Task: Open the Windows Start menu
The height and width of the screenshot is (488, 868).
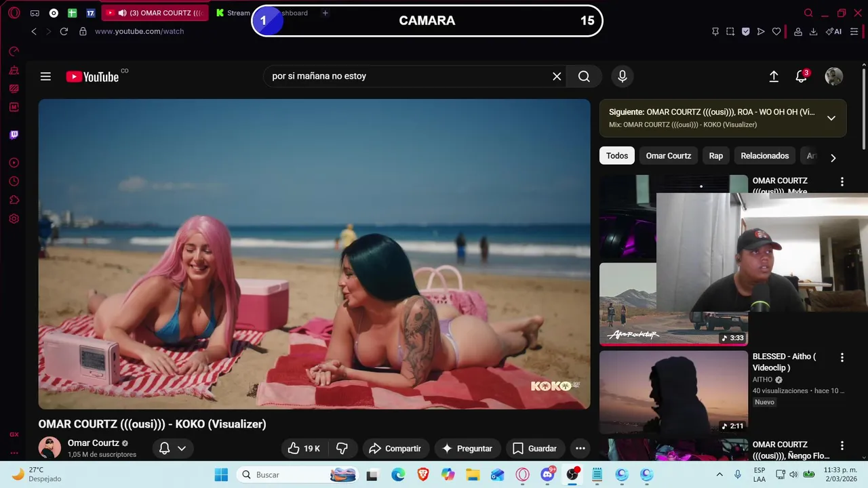Action: [x=221, y=475]
